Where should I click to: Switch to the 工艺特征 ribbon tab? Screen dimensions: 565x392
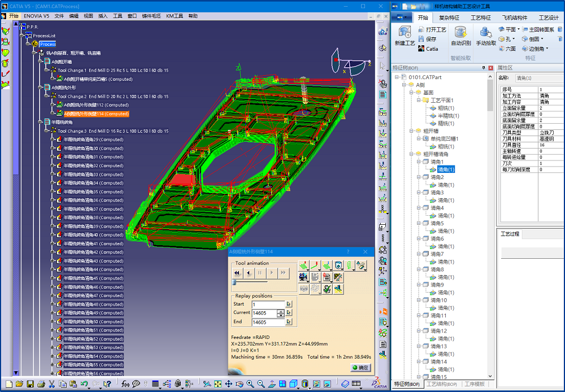point(481,18)
